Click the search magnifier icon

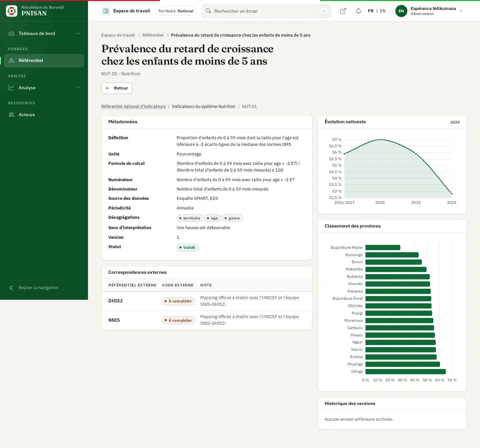coord(208,11)
